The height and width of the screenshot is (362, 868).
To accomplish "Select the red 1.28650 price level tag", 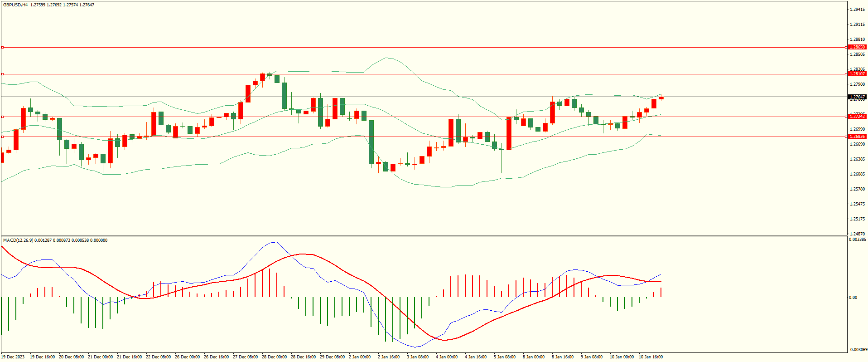I will click(x=857, y=47).
